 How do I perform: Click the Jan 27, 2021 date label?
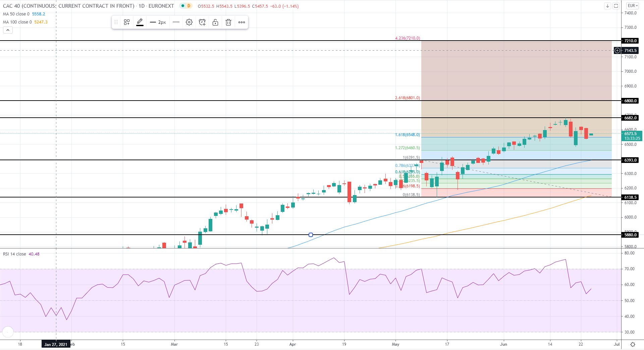pos(56,344)
